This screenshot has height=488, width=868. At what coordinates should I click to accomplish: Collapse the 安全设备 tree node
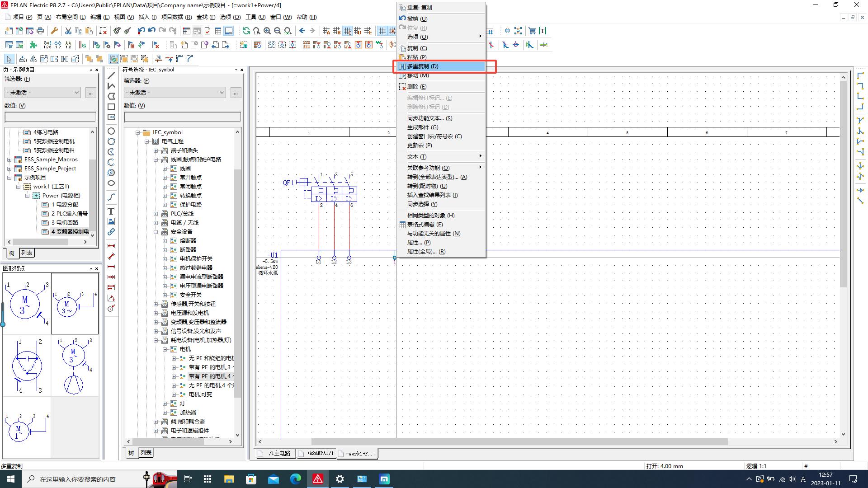point(156,232)
